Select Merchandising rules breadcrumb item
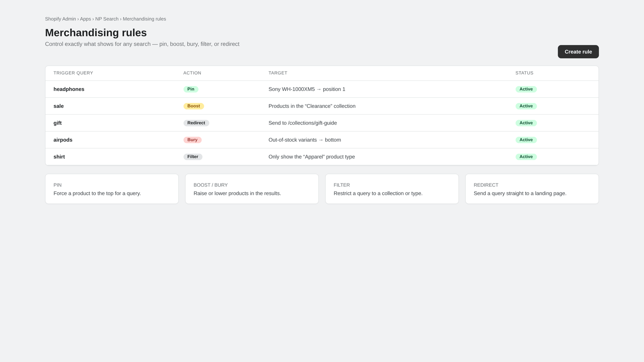 [x=144, y=19]
